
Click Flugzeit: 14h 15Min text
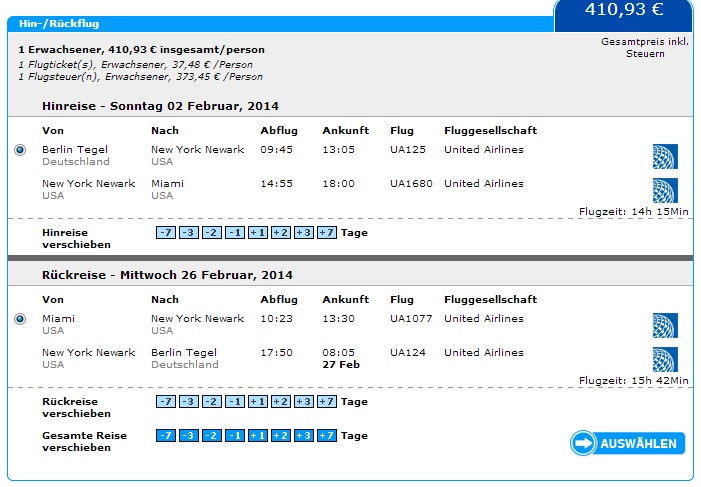[633, 212]
